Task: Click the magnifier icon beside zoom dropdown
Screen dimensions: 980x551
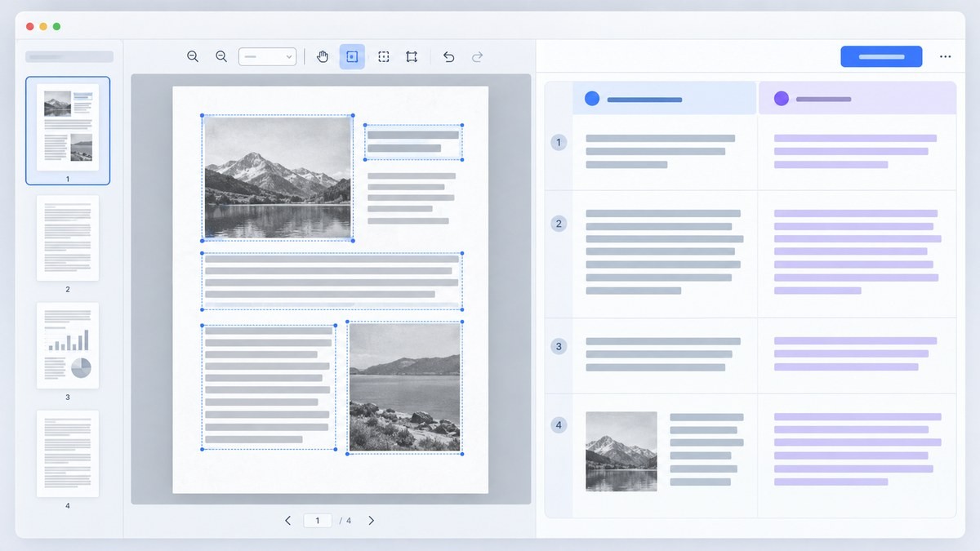Action: pyautogui.click(x=221, y=56)
